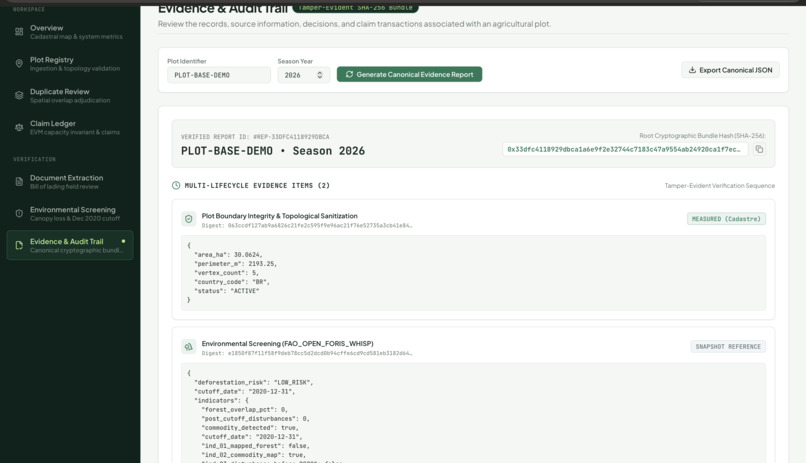The height and width of the screenshot is (463, 806).
Task: Click the "perimeter_m": 2193.25 line
Action: click(x=235, y=264)
